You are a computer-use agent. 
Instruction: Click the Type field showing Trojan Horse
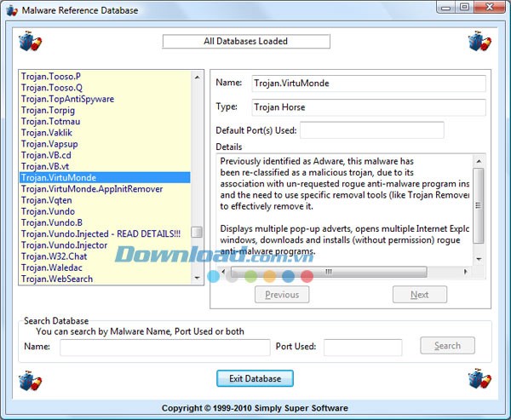(x=369, y=107)
